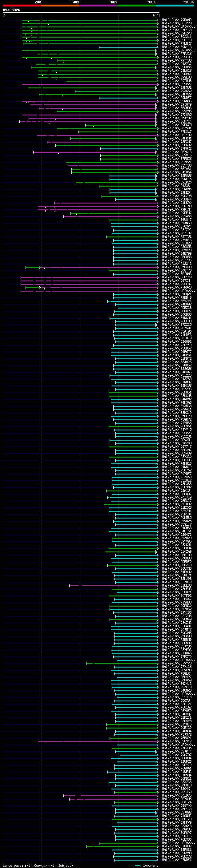This screenshot has height=868, width=197.
Task: Click the purple alignment bar for UniRef100_A9SR27
Action: pyautogui.click(x=90, y=84)
